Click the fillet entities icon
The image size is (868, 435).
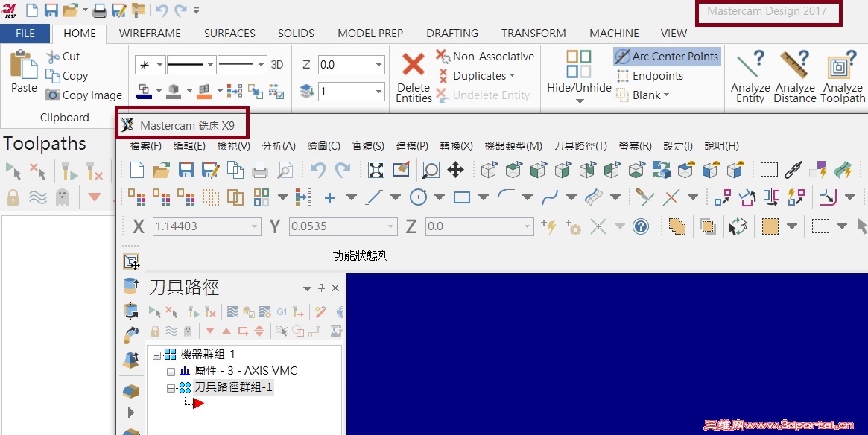click(505, 197)
